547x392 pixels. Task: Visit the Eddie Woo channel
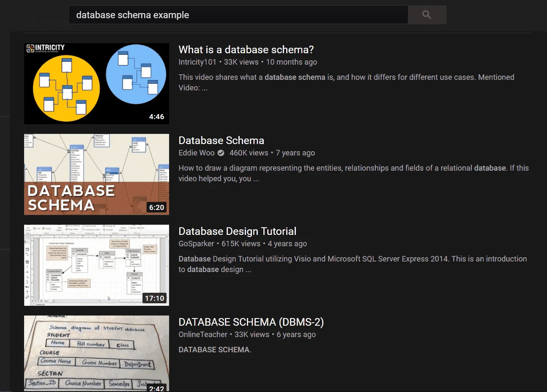click(x=197, y=153)
